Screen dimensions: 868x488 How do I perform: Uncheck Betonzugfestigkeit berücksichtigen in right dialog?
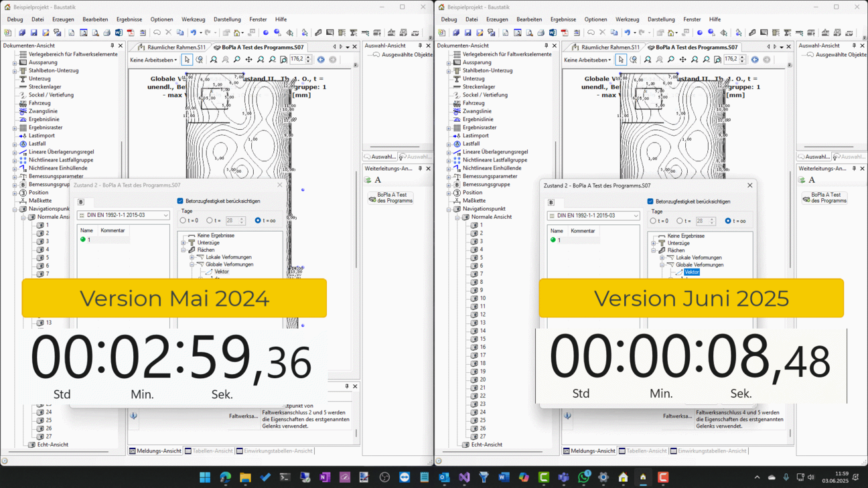[650, 201]
